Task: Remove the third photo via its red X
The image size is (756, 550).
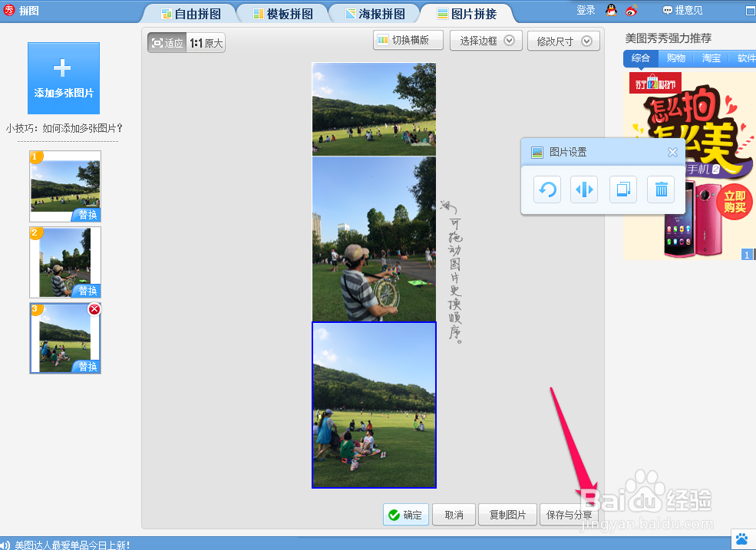Action: [96, 309]
